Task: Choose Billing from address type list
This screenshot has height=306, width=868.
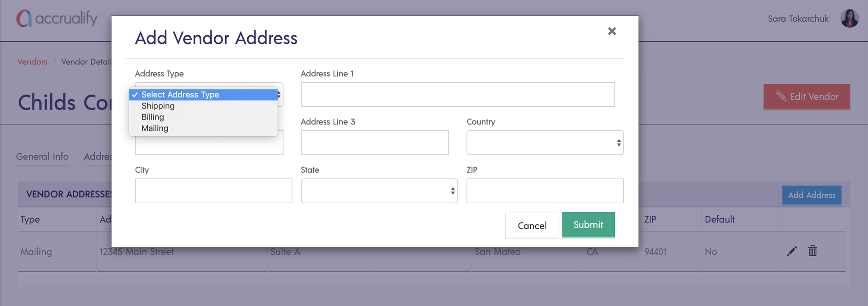Action: 203,117
